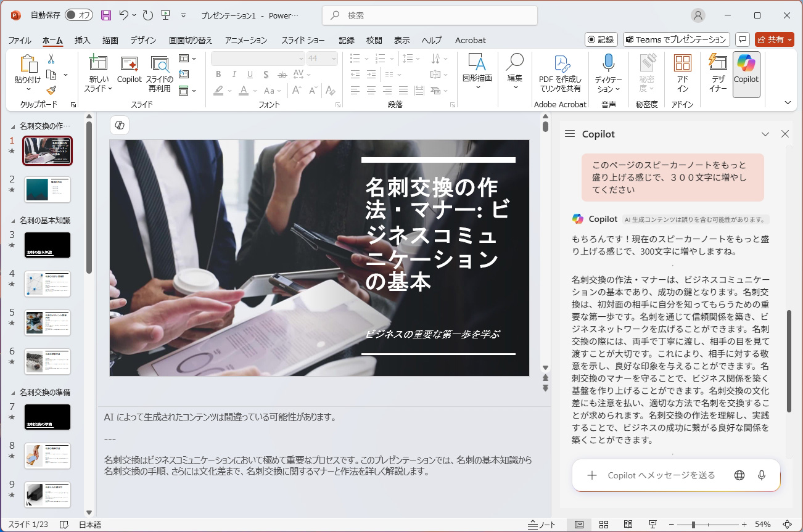Click the Teams でプレゼンテーション button
The image size is (803, 532).
point(676,39)
